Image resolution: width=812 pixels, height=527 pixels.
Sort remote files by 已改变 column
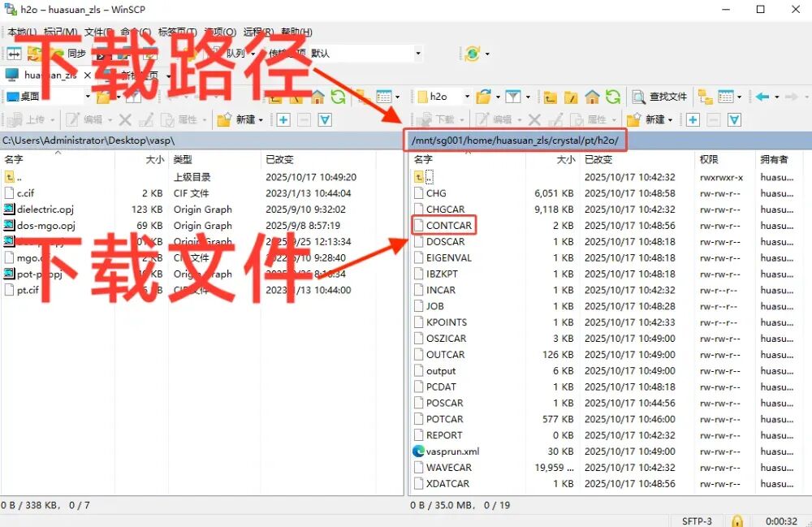pos(599,159)
